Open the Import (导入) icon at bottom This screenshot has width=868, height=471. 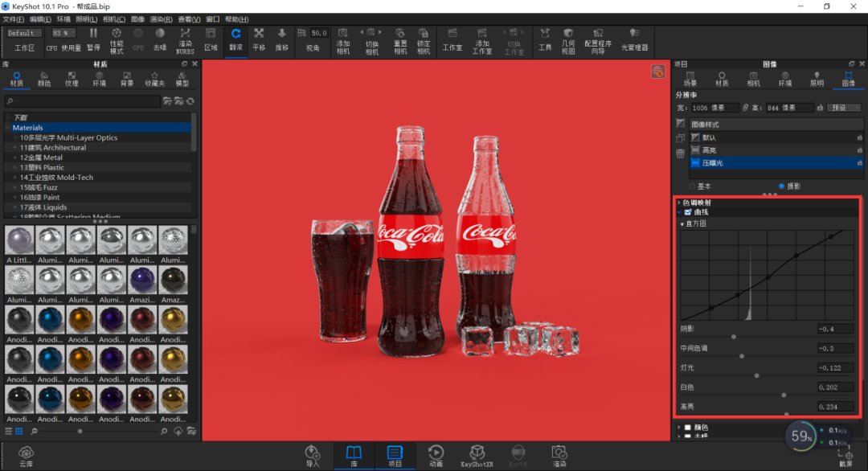312,456
